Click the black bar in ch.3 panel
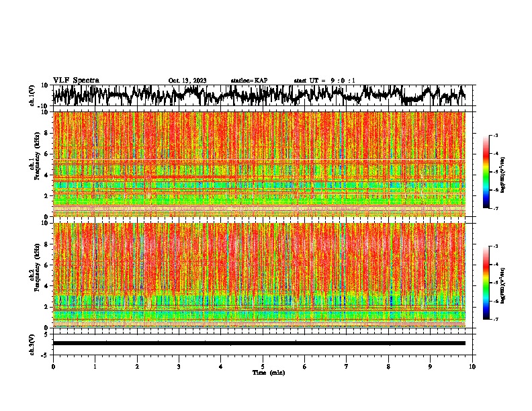532x411 pixels. [259, 343]
